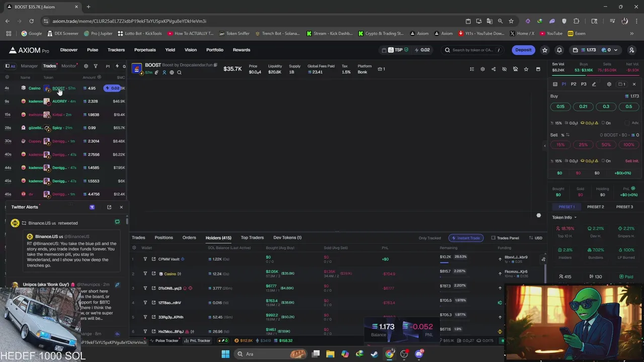Click BOOST token globe website icon
644x362 pixels.
coord(172,72)
